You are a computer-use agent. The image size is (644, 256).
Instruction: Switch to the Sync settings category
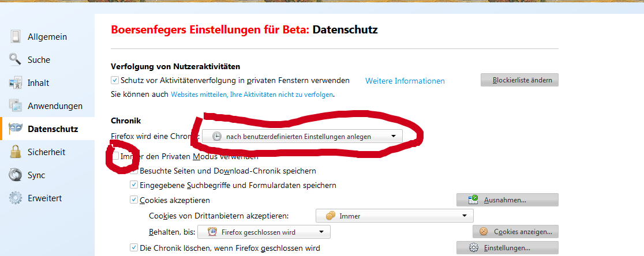pyautogui.click(x=47, y=175)
